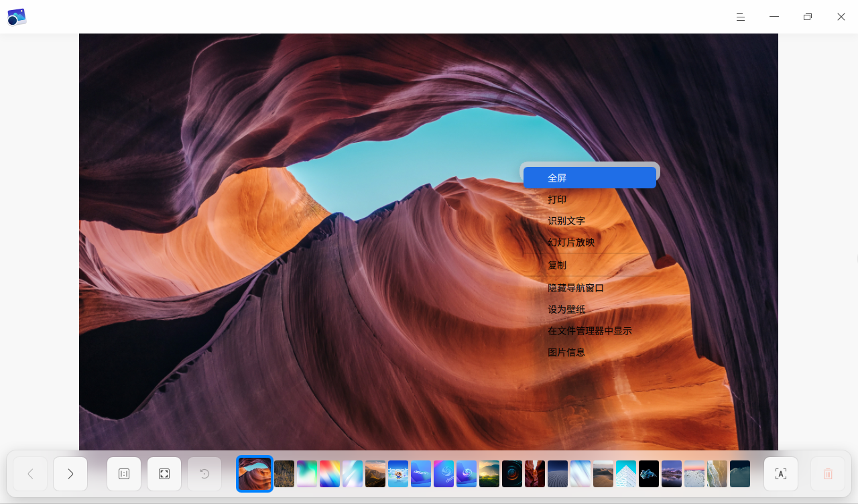Click the image viewer app logo
Image resolution: width=858 pixels, height=504 pixels.
pos(17,17)
